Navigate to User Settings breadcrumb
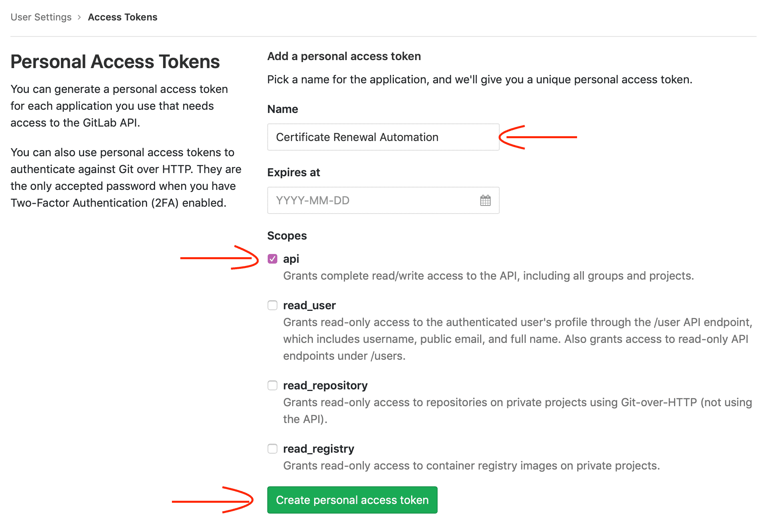 [40, 17]
